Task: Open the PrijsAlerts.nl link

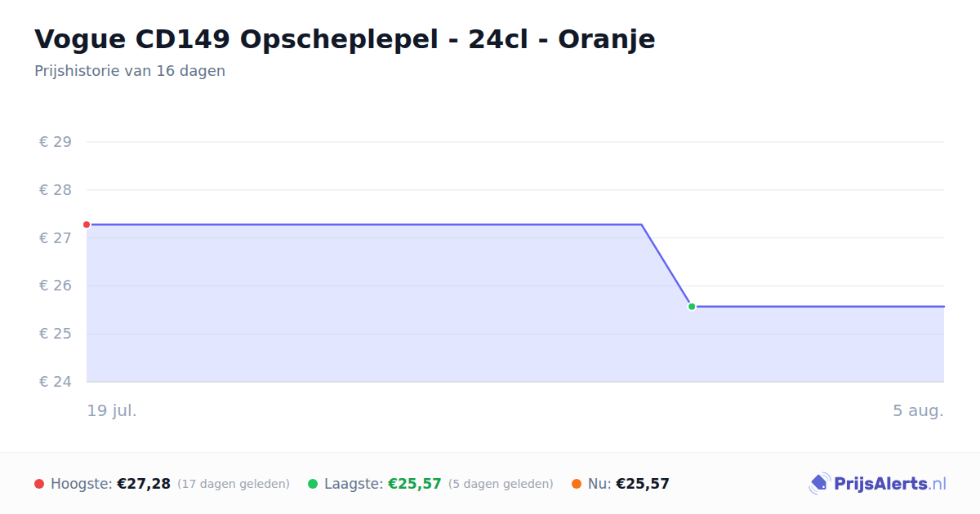Action: coord(878,484)
